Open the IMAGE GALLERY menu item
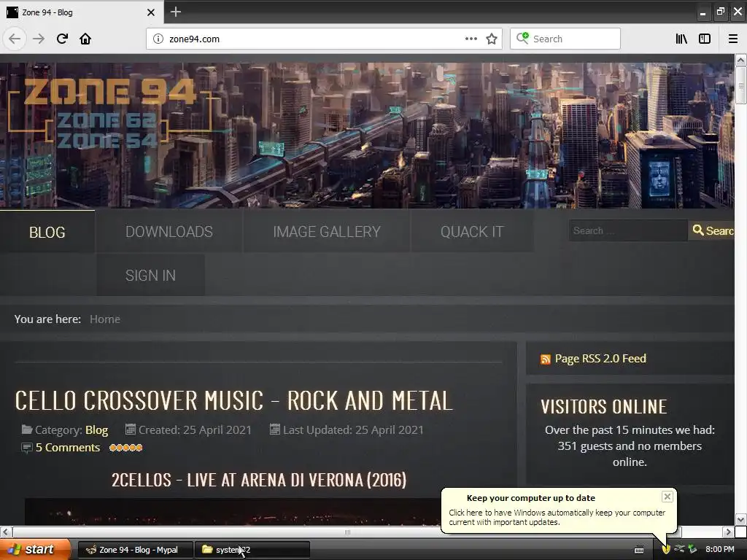 (x=327, y=232)
